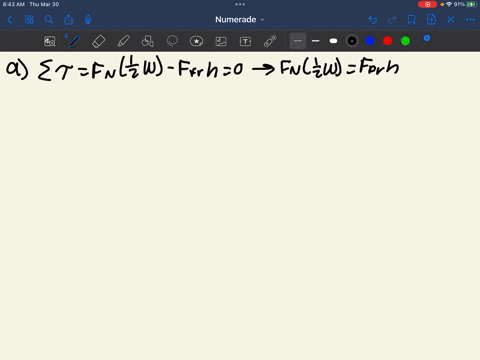Add a new page
Screen dimensions: 480x360
coord(431,20)
